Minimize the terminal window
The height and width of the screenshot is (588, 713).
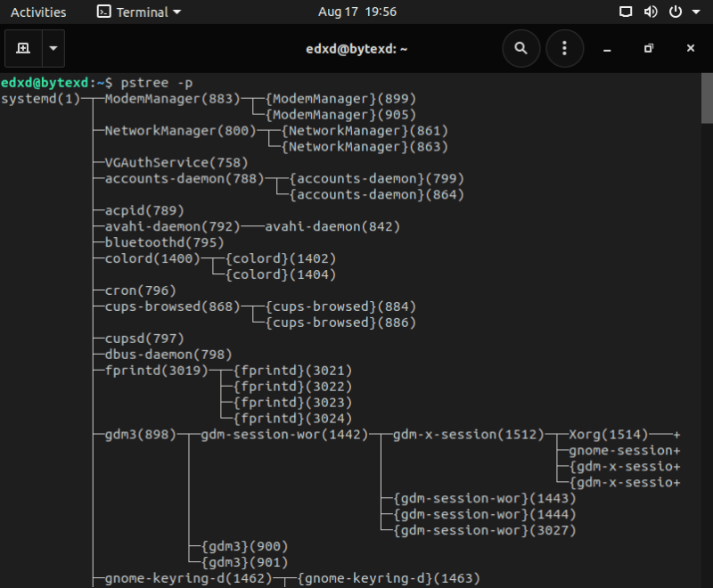(606, 48)
